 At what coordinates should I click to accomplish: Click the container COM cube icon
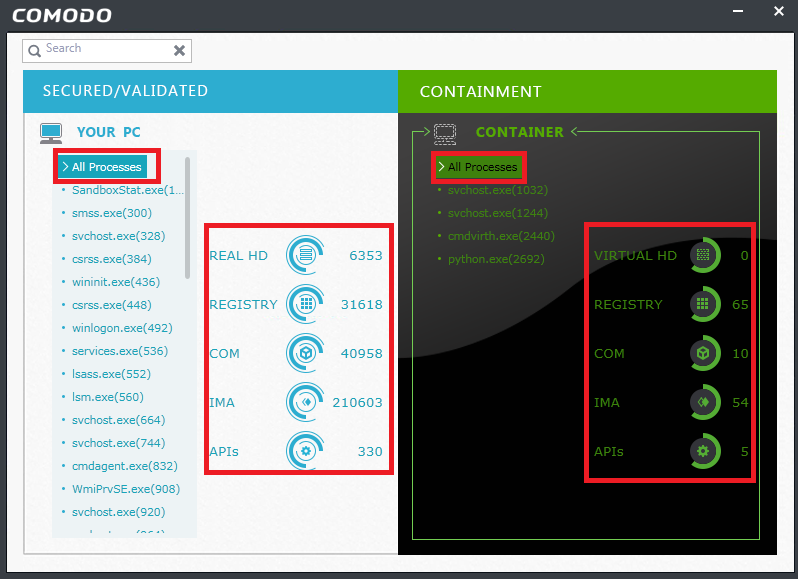pyautogui.click(x=705, y=353)
